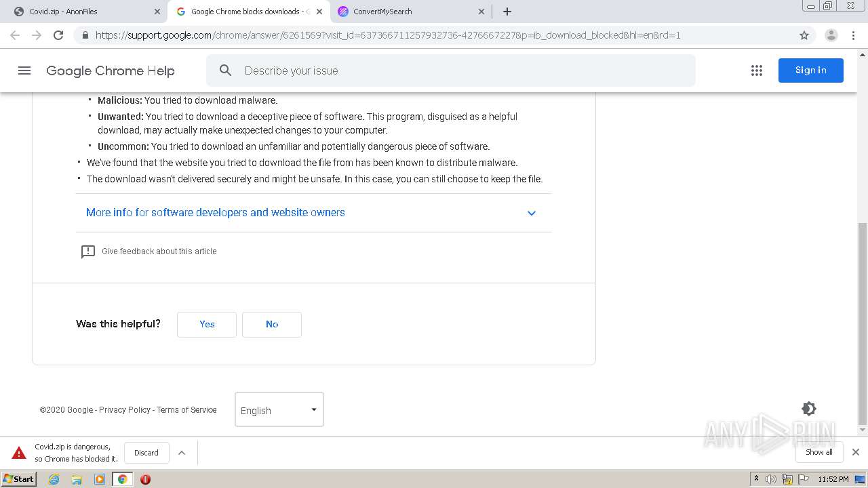Click No for Was this helpful
868x488 pixels.
point(272,324)
